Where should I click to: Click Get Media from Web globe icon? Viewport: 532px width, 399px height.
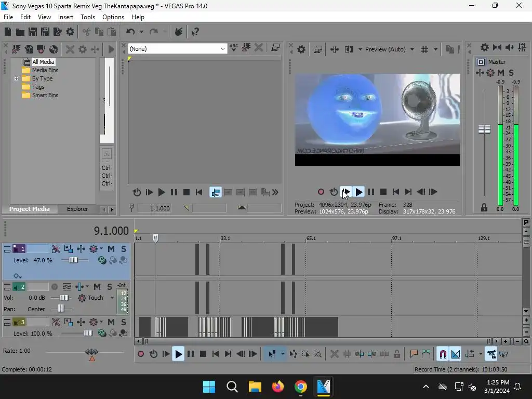[x=54, y=49]
